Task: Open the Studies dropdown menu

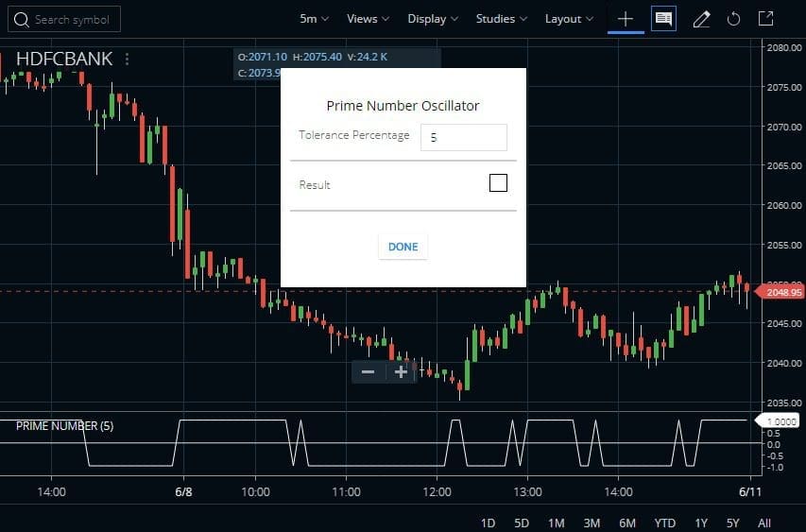Action: [502, 19]
